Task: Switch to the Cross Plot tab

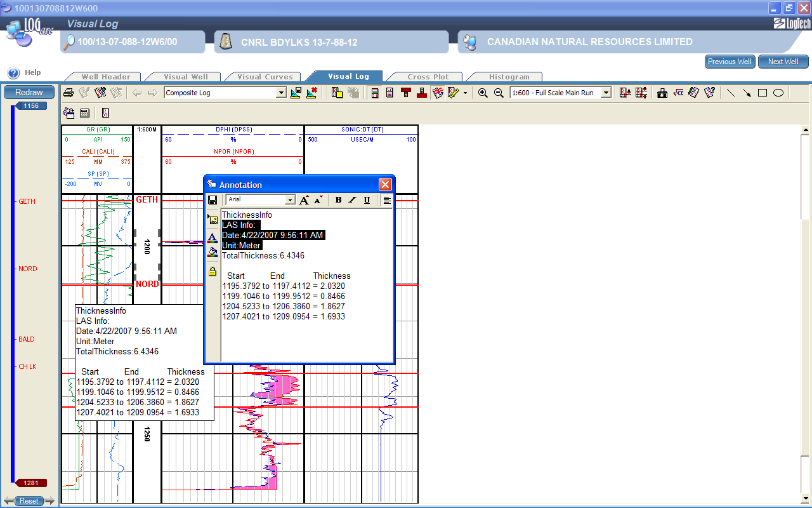Action: pyautogui.click(x=426, y=77)
